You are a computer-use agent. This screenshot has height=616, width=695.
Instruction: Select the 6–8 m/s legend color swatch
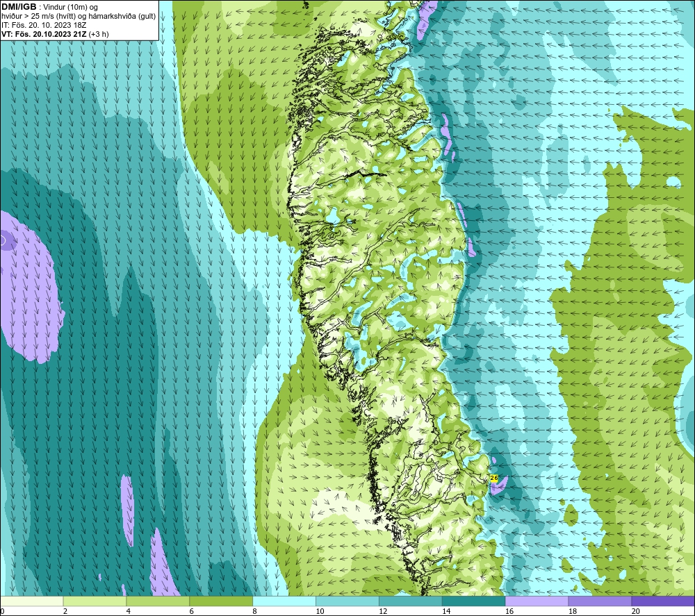(221, 601)
